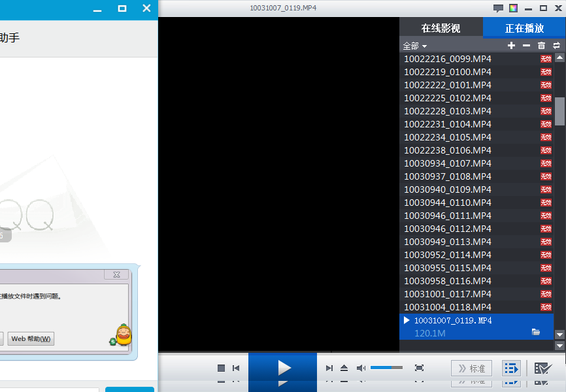566x392 pixels.
Task: Open a file with the eject icon
Action: point(344,368)
